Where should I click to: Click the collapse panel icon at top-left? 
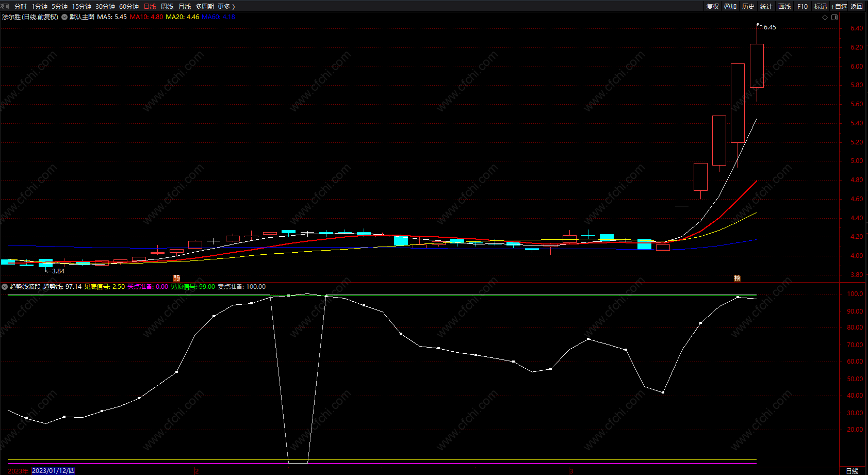pyautogui.click(x=5, y=6)
